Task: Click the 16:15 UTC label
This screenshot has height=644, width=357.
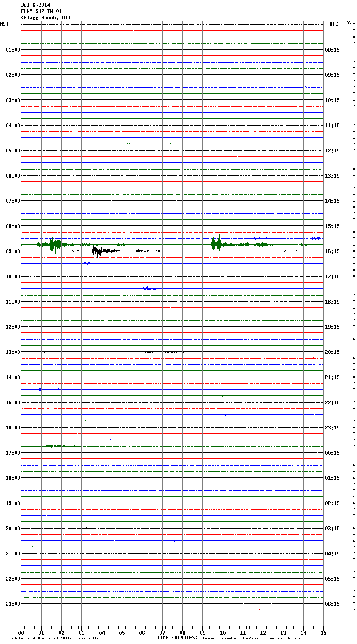Action: 332,251
